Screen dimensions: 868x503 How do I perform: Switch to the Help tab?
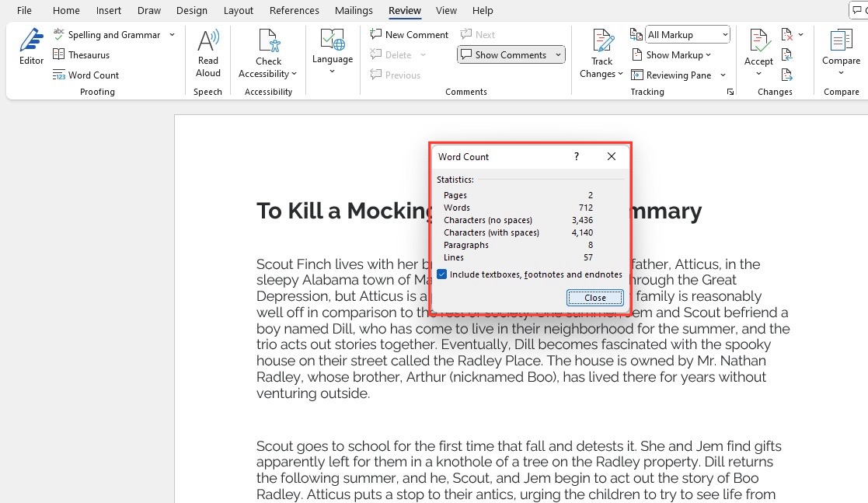[x=482, y=11]
